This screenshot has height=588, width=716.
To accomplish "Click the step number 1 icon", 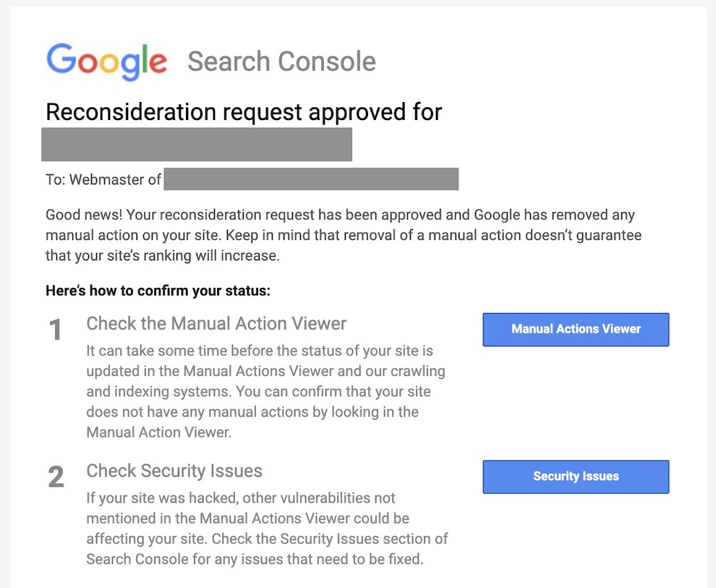I will pos(56,331).
